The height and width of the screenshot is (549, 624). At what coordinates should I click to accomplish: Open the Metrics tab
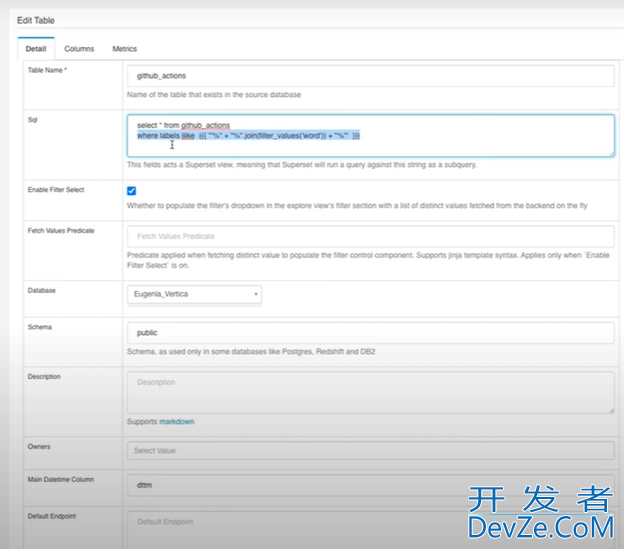(125, 49)
